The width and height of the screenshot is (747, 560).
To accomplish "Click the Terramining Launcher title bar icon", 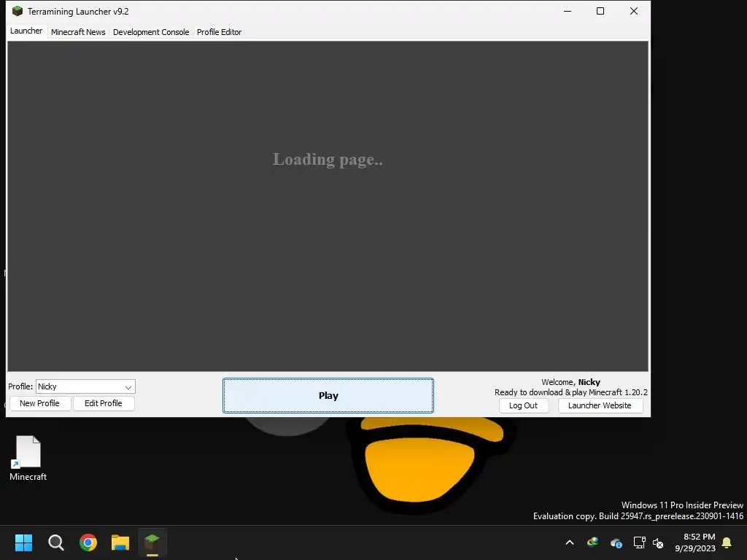I will pyautogui.click(x=18, y=11).
